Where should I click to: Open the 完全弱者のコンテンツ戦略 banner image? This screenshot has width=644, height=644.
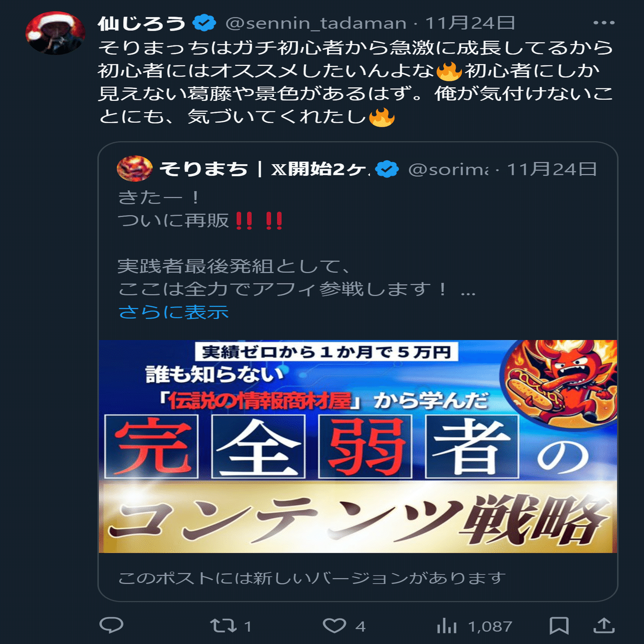(358, 446)
